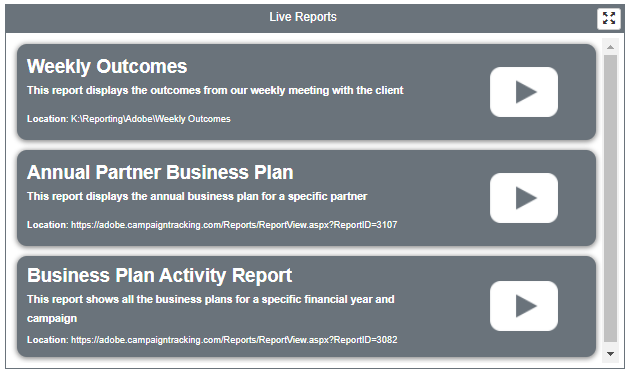Click the Live Reports header title

coord(303,17)
